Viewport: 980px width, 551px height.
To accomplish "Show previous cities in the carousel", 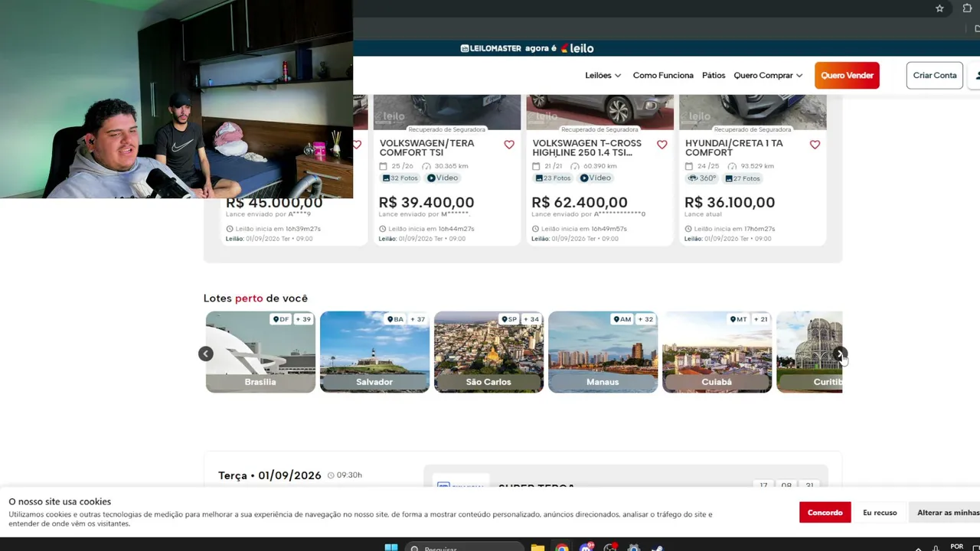I will 205,354.
